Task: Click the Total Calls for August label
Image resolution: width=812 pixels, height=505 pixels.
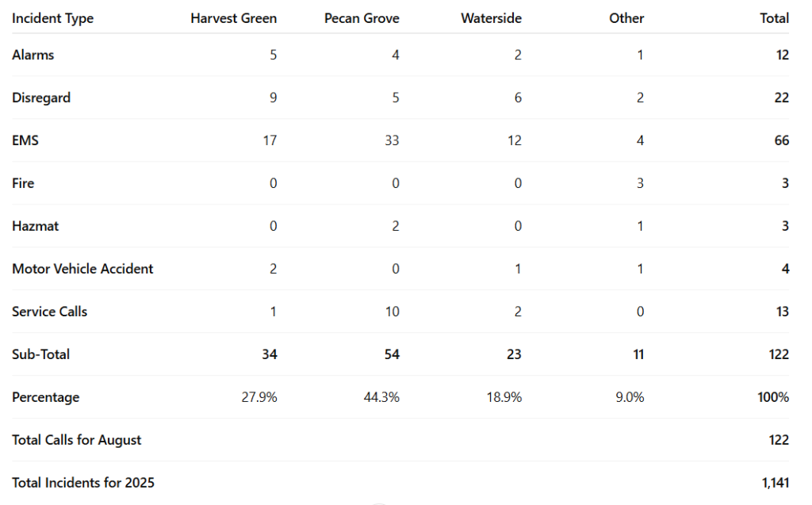Action: (x=77, y=440)
